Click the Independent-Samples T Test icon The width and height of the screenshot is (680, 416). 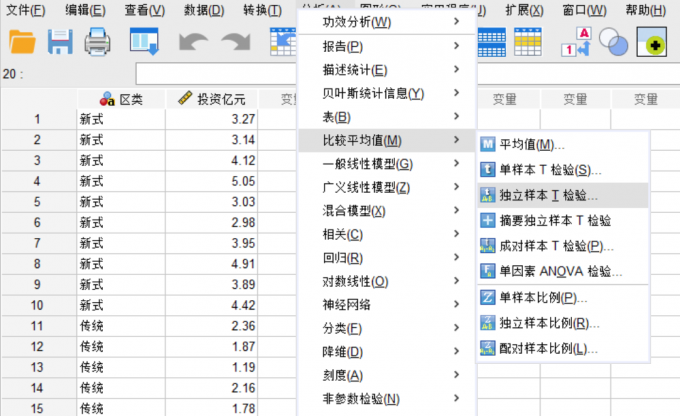487,195
